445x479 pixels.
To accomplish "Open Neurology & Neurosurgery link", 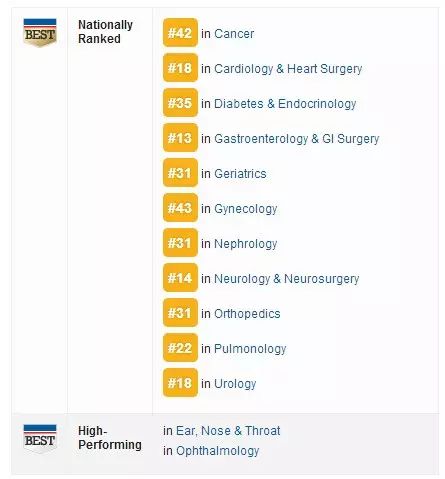I will [x=287, y=279].
